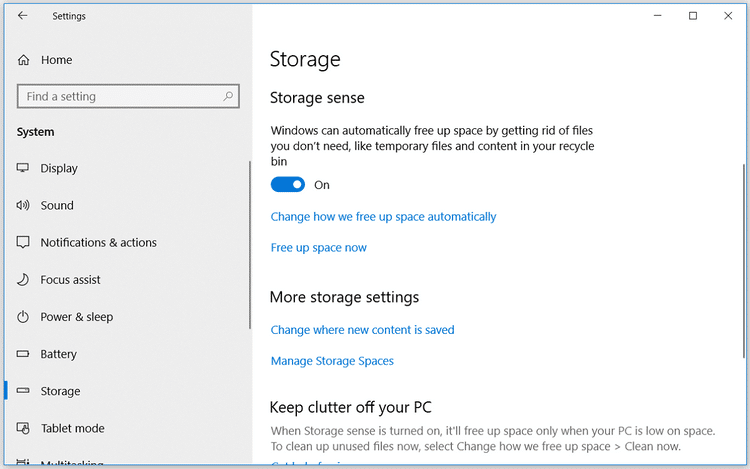Open Display settings
Image resolution: width=750 pixels, height=469 pixels.
coord(58,168)
